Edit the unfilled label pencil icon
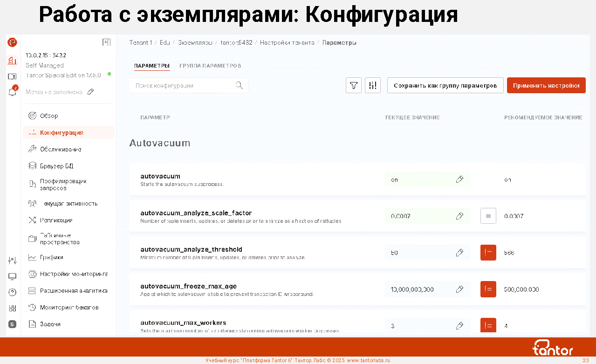 (91, 92)
